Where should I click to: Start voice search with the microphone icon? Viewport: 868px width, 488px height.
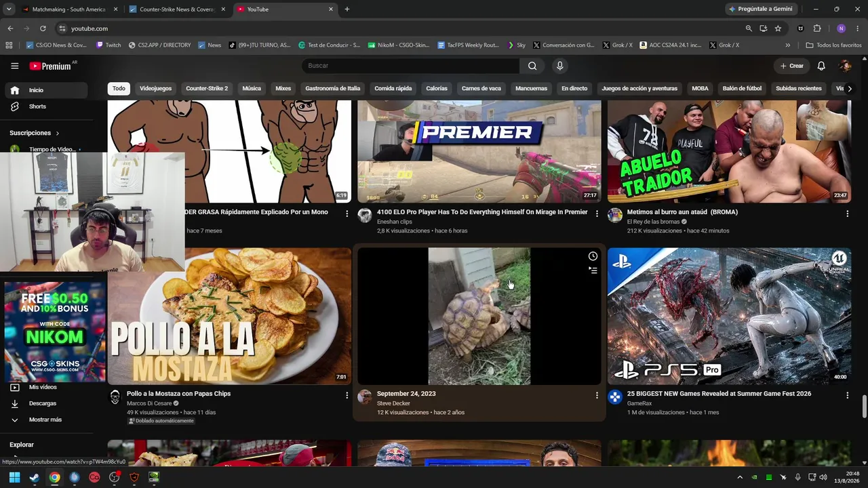559,66
